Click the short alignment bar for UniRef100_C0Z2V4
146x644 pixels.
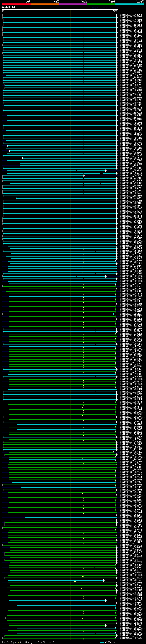click(x=44, y=176)
